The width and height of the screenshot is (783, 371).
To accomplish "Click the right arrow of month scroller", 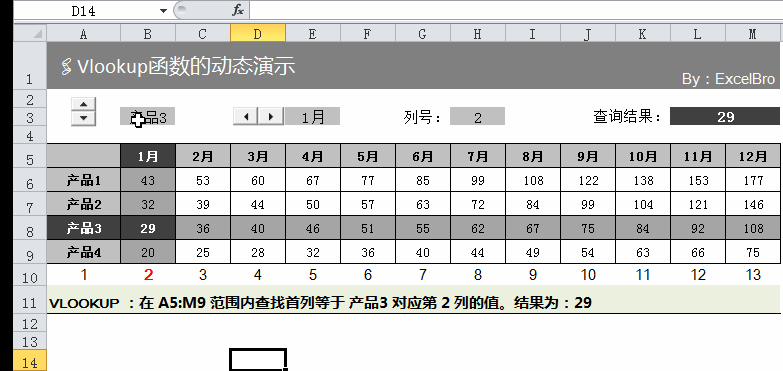I will tap(271, 116).
